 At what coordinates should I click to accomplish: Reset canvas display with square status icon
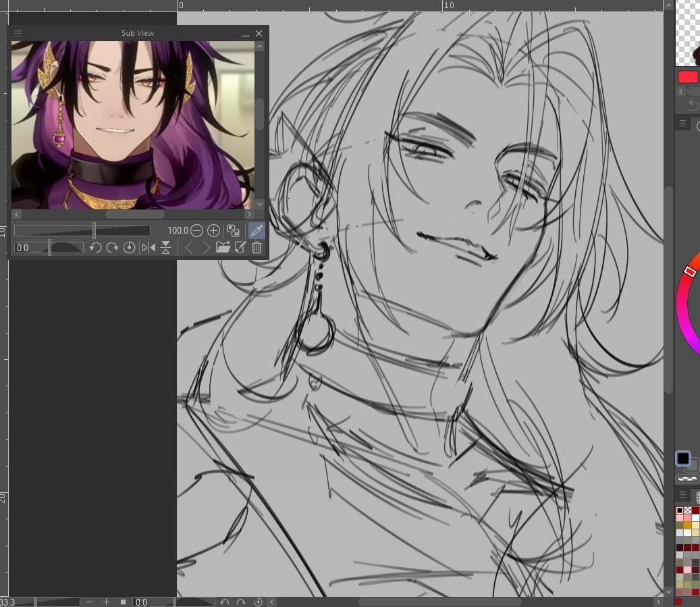(x=123, y=602)
